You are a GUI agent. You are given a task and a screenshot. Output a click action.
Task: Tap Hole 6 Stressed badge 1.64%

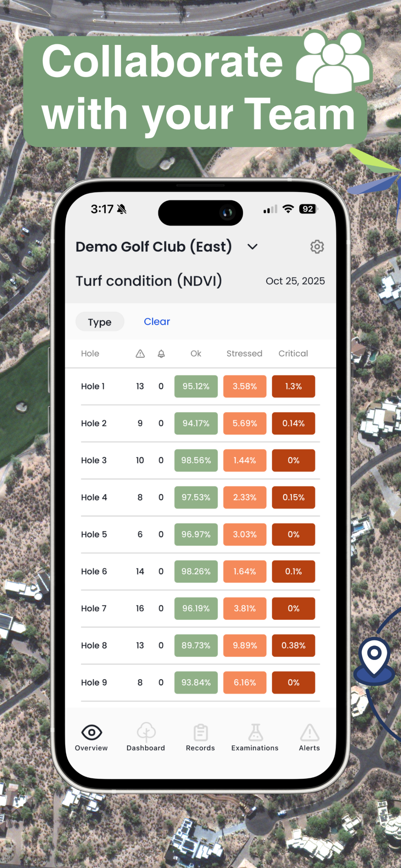[x=245, y=572]
